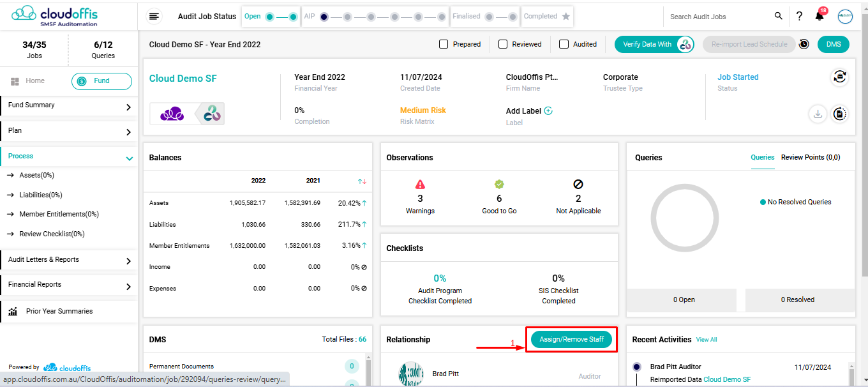Click SIS Checklist Completed 0% value
This screenshot has height=387, width=868.
click(x=558, y=278)
